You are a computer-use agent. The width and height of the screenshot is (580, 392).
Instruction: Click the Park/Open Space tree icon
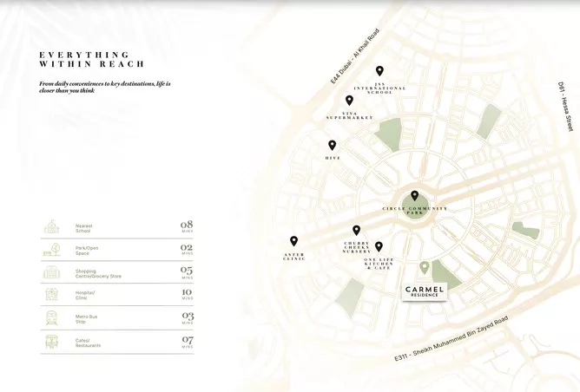click(52, 249)
